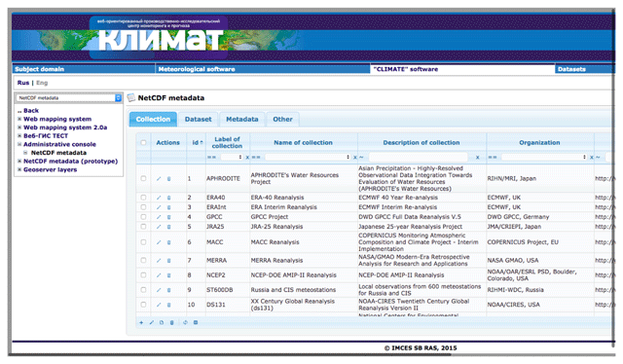
Task: Edit the APHRODITE row with pencil icon
Action: click(x=159, y=178)
